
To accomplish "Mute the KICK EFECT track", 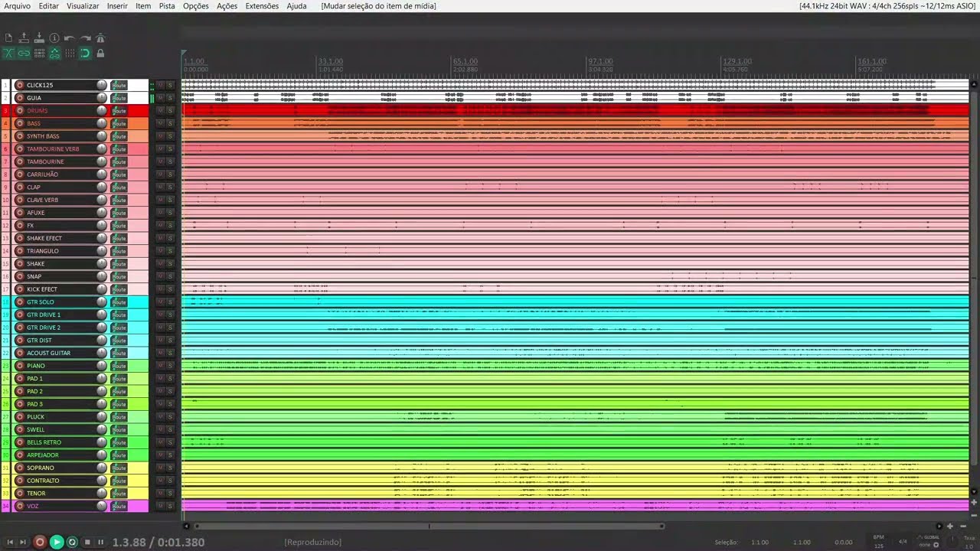I will tap(160, 289).
